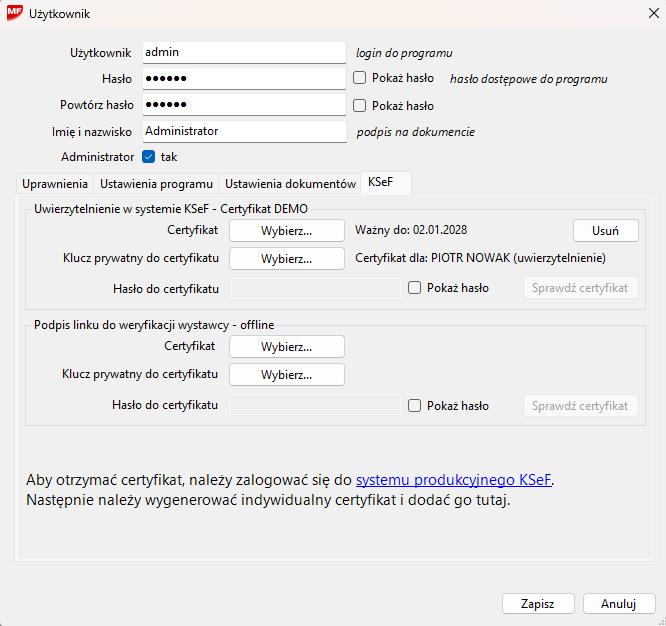Screen dimensions: 666x626
Task: Click Wybierz for authentication private key
Action: 287,258
